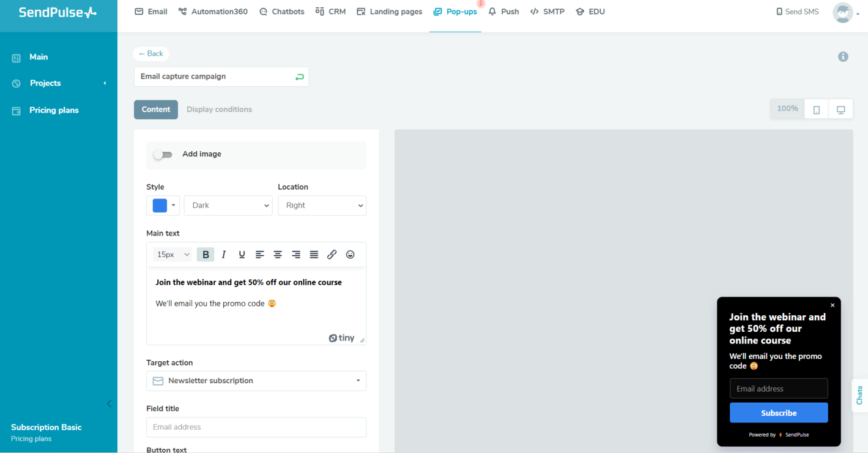Click the underline formatting icon
This screenshot has height=453, width=868.
click(242, 255)
